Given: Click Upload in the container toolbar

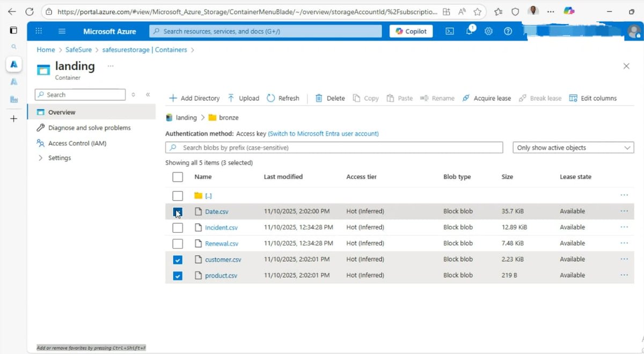Looking at the screenshot, I should tap(243, 98).
